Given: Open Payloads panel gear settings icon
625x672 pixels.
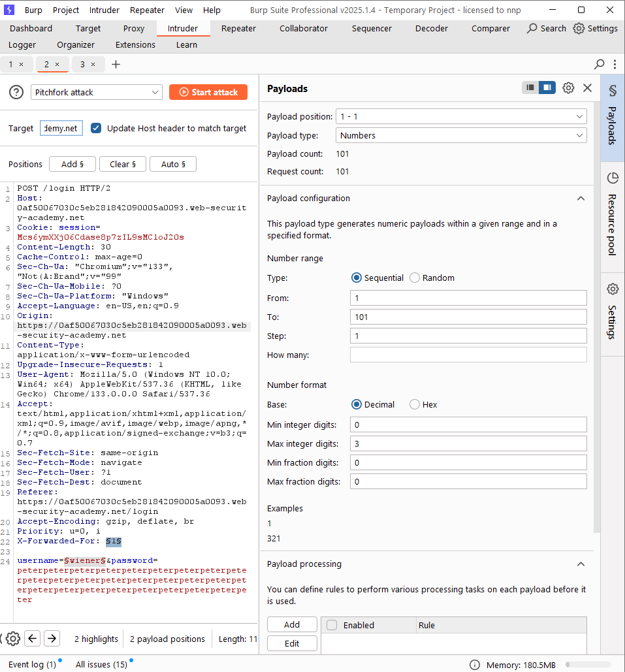Looking at the screenshot, I should 568,88.
